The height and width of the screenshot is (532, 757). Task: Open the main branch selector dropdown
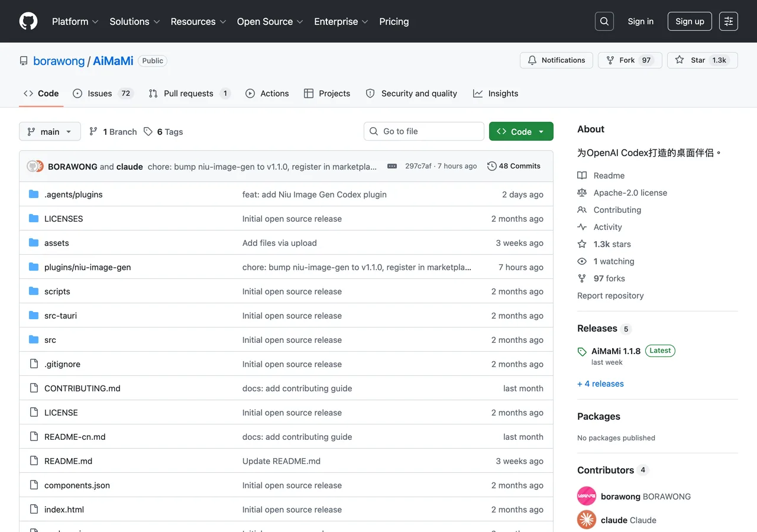click(50, 131)
